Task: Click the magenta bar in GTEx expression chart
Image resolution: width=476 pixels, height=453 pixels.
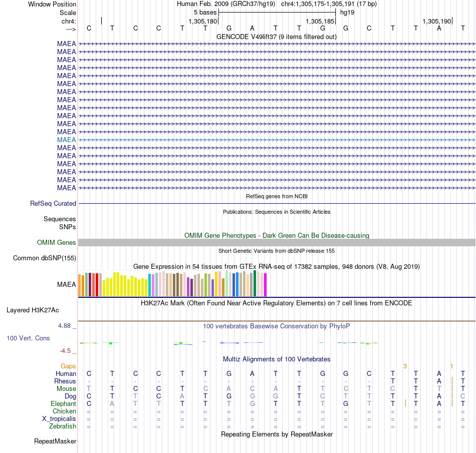Action: pyautogui.click(x=265, y=285)
